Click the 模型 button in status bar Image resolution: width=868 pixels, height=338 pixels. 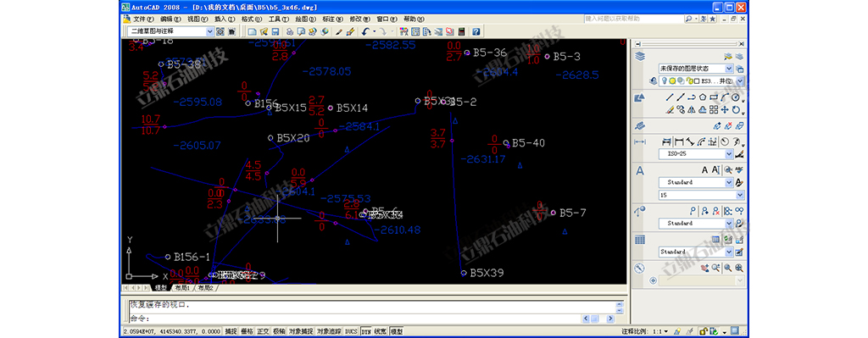[397, 331]
